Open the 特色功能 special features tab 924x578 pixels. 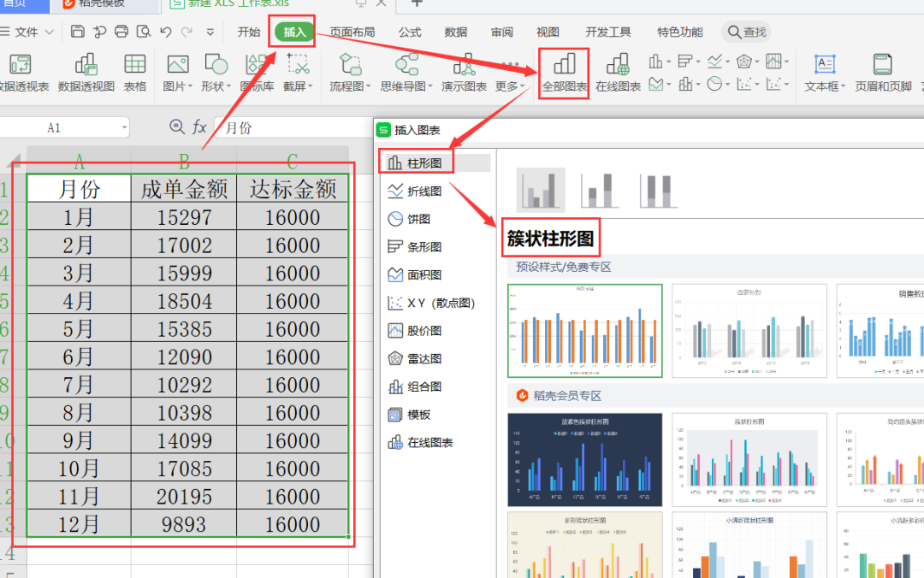pos(680,32)
